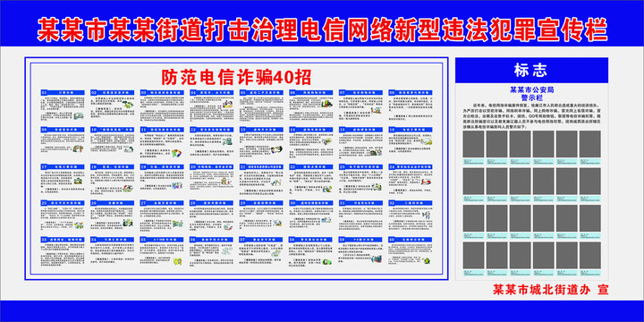Image resolution: width=644 pixels, height=322 pixels.
Task: Select the header bar numbered 35 about ATM
Action: click(162, 240)
